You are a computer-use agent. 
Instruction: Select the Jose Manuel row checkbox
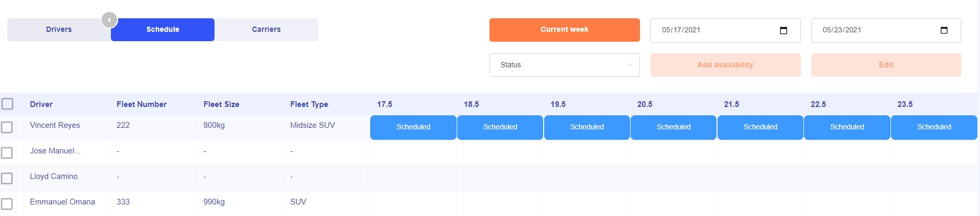(x=7, y=152)
